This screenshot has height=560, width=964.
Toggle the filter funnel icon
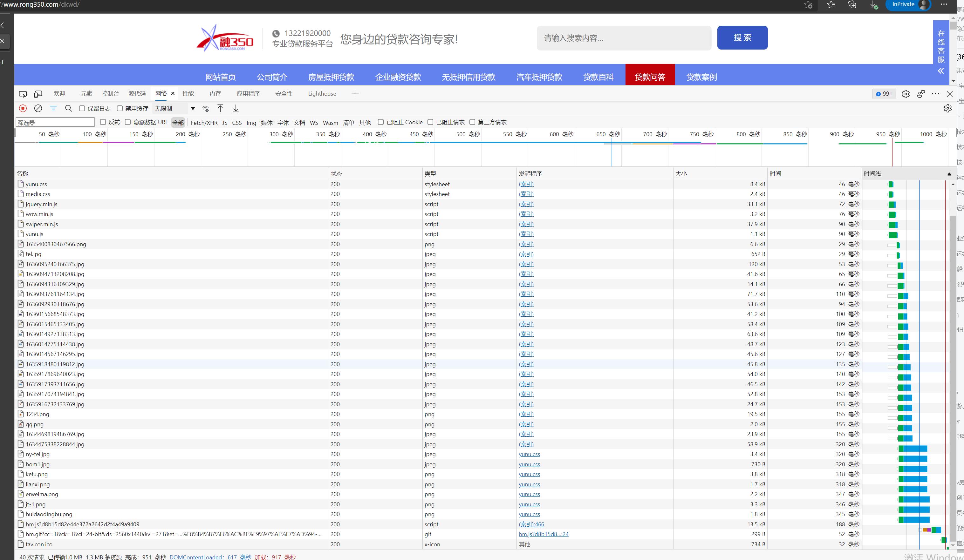pos(53,109)
